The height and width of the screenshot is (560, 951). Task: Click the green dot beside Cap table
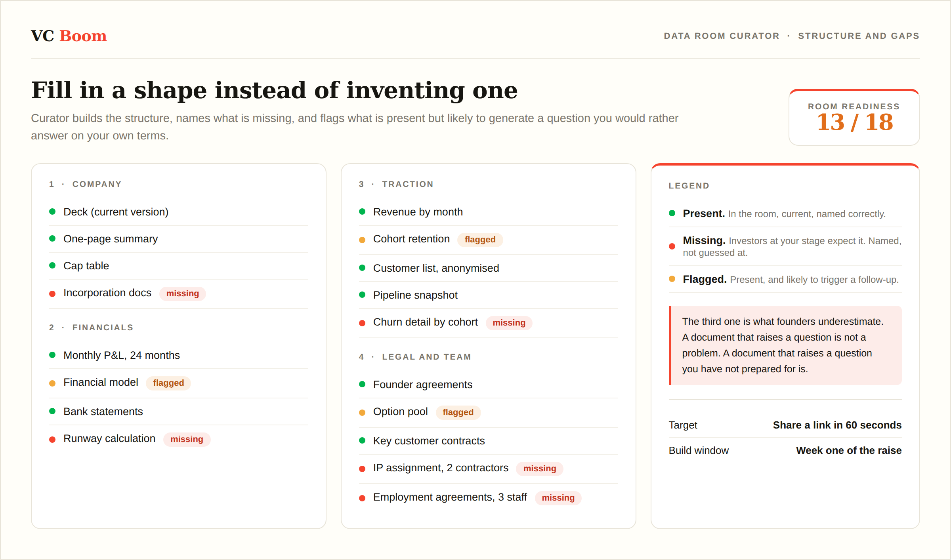tap(52, 265)
